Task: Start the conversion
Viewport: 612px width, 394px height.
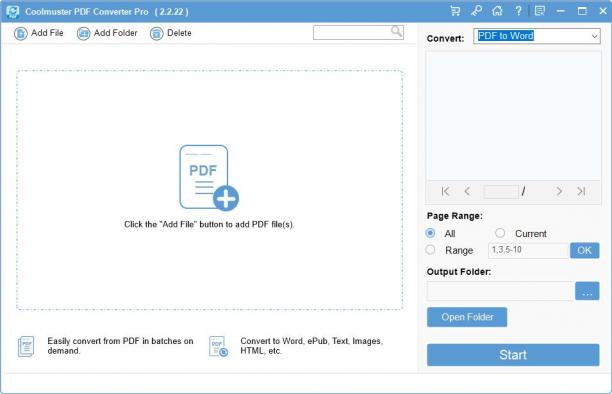Action: 513,355
